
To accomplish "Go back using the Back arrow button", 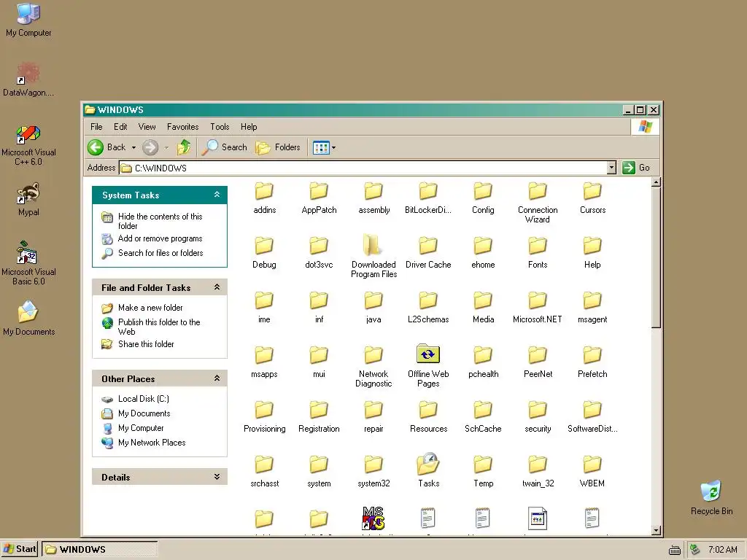I will 107,147.
